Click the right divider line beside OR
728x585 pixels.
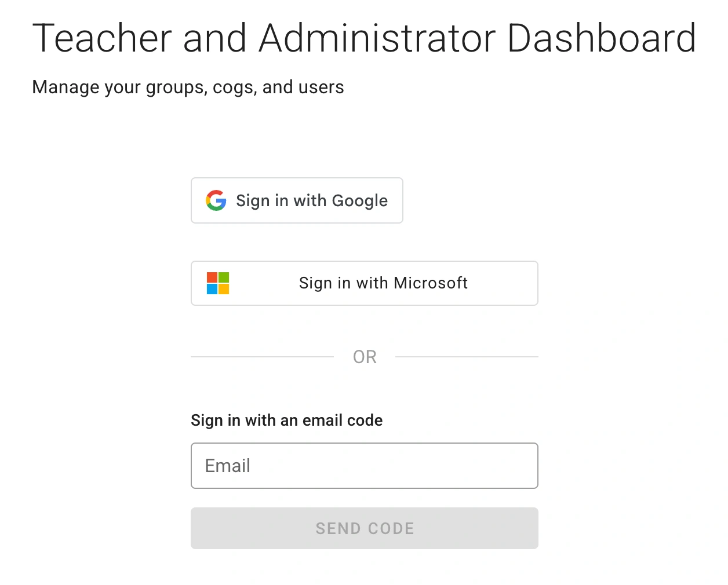tap(467, 357)
